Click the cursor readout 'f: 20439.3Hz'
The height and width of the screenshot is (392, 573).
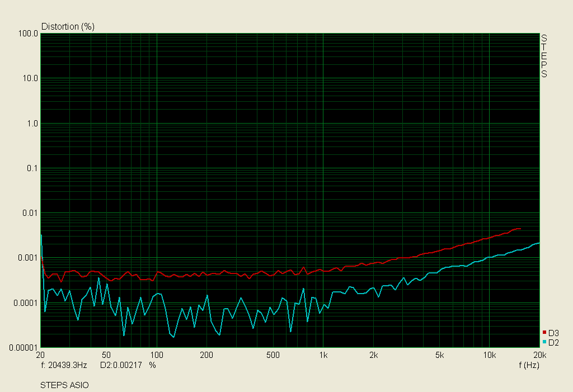tap(64, 365)
